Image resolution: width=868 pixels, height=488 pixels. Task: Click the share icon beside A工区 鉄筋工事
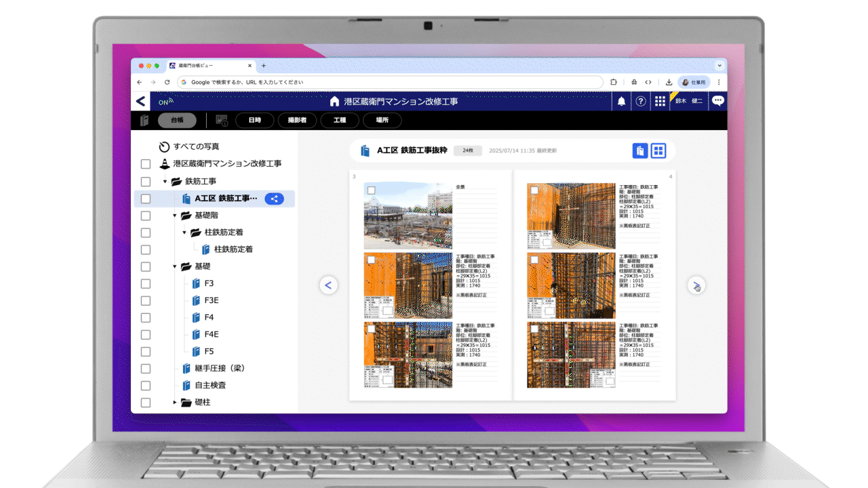point(274,199)
